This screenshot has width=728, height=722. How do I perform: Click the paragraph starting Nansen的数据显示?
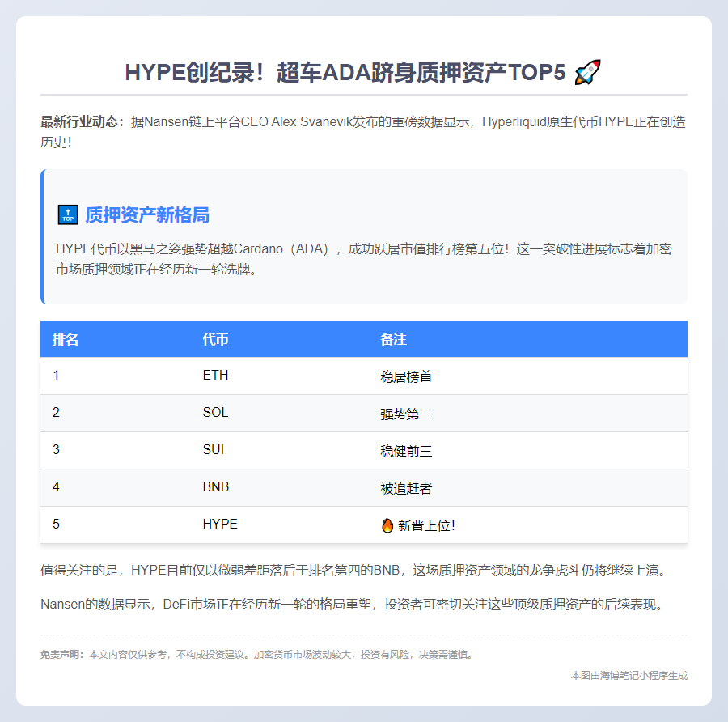click(353, 605)
